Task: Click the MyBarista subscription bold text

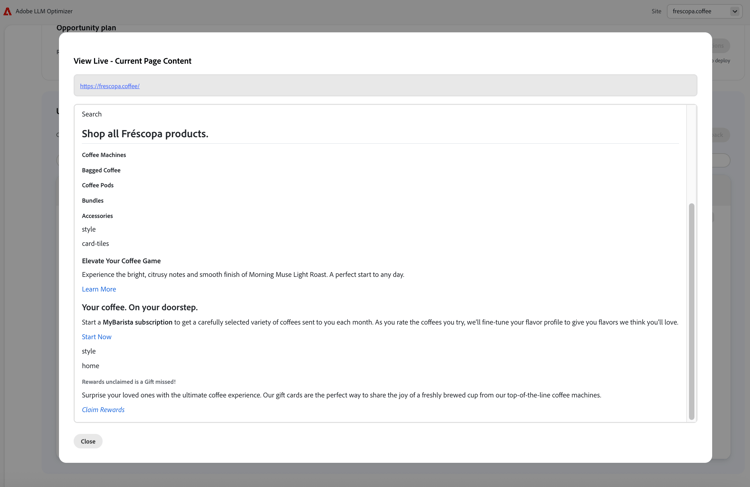Action: pos(137,322)
